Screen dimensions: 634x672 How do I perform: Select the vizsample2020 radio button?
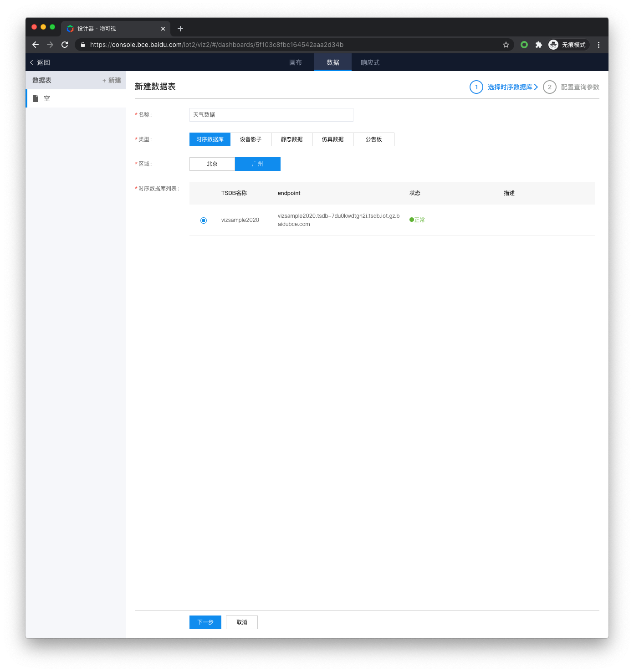[204, 221]
